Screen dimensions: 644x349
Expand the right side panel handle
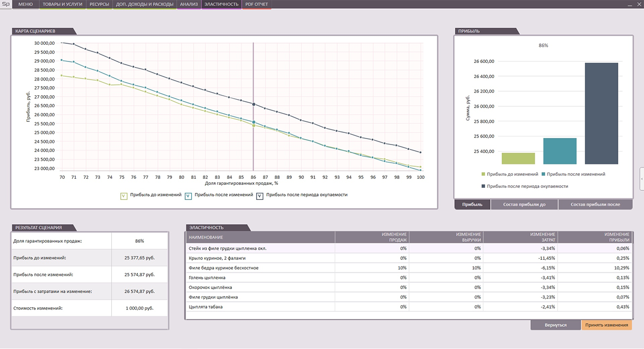pos(641,179)
